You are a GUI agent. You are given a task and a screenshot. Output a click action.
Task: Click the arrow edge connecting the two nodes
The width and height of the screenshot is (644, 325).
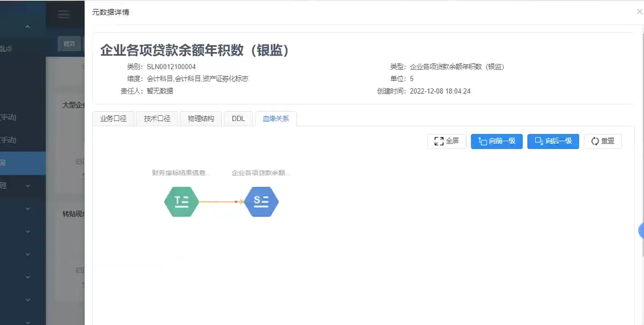(221, 202)
